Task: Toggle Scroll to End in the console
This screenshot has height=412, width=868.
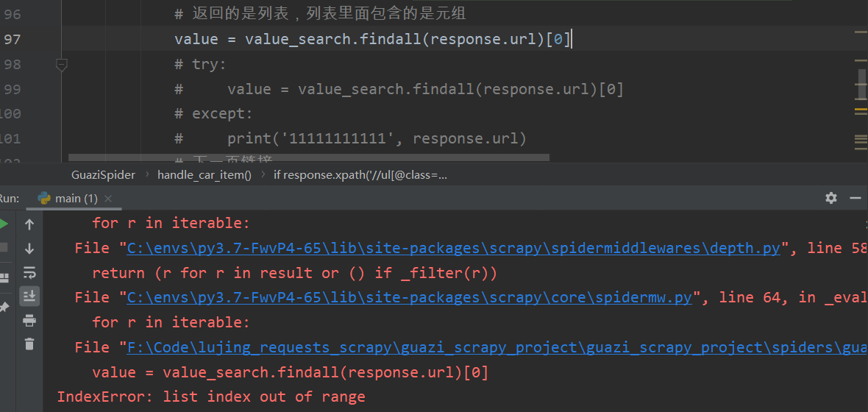Action: [x=29, y=296]
